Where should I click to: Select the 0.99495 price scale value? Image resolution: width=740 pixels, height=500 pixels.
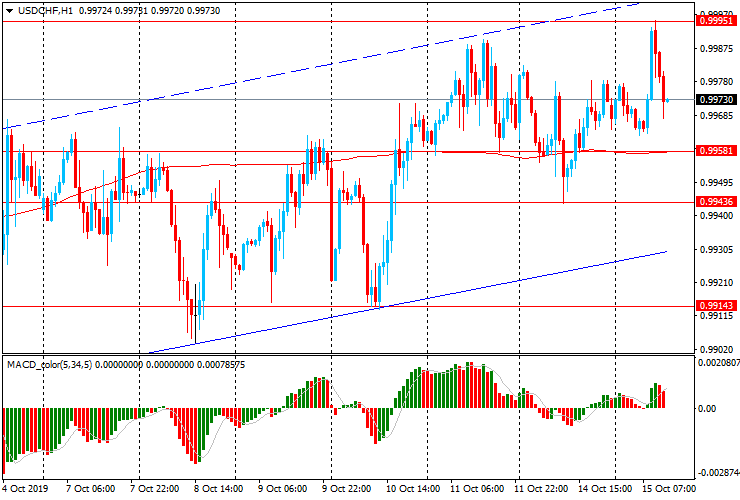[717, 182]
